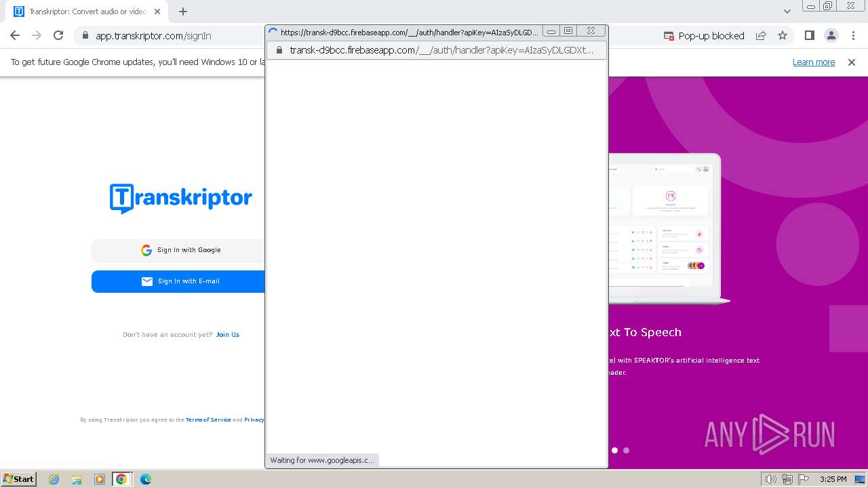Viewport: 868px width, 488px height.
Task: Click the Pop-up blocked indicator
Action: click(x=704, y=36)
